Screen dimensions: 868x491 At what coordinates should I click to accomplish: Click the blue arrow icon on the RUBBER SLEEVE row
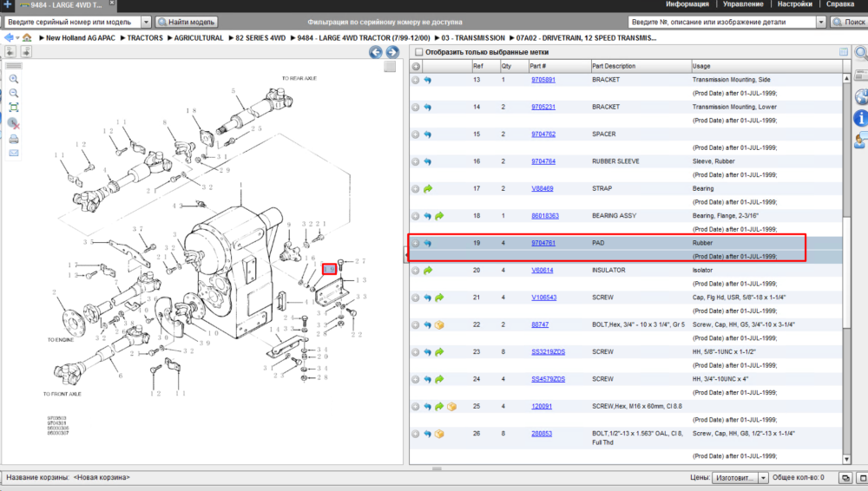pyautogui.click(x=427, y=161)
